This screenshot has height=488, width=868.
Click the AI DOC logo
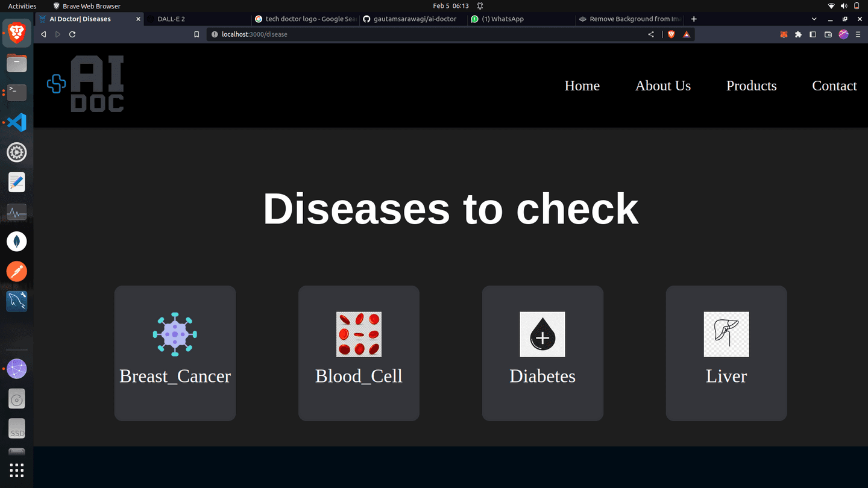(x=86, y=84)
